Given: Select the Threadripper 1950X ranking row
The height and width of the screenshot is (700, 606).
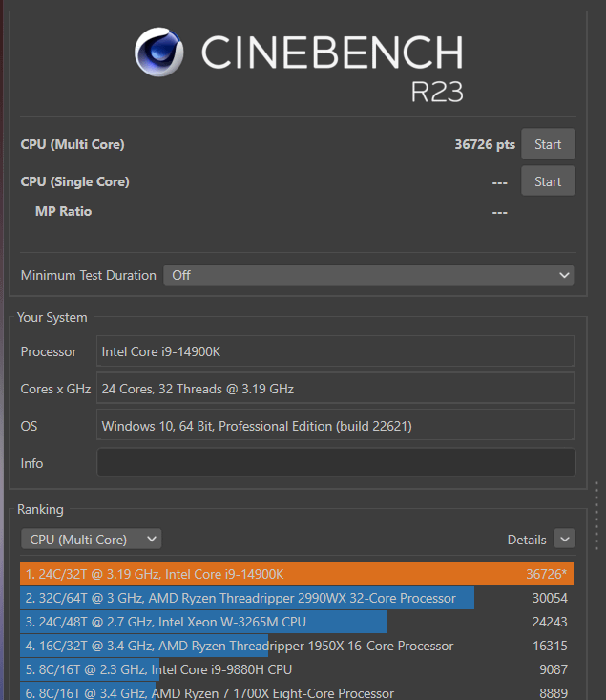Looking at the screenshot, I should (297, 646).
